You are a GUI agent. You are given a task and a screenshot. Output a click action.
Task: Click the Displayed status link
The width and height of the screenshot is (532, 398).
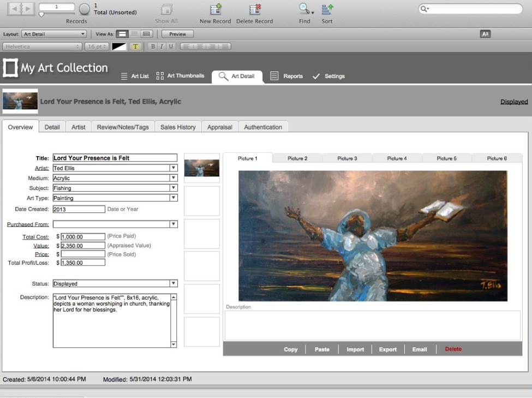[514, 102]
